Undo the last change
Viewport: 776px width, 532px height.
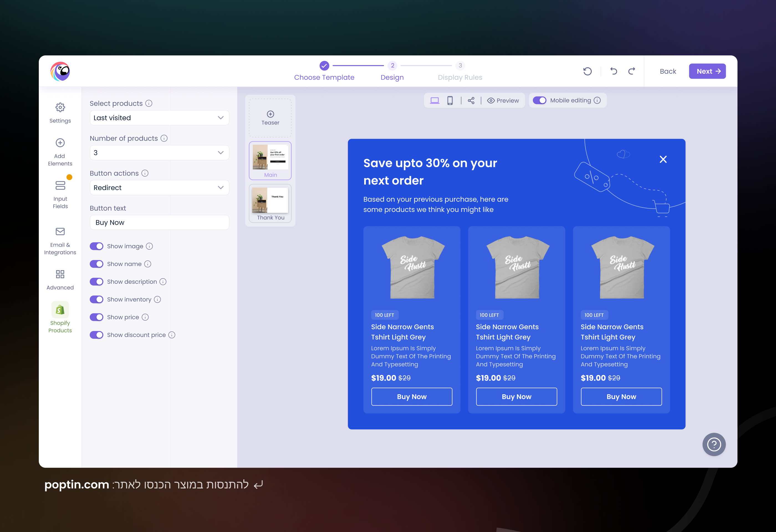pyautogui.click(x=614, y=71)
